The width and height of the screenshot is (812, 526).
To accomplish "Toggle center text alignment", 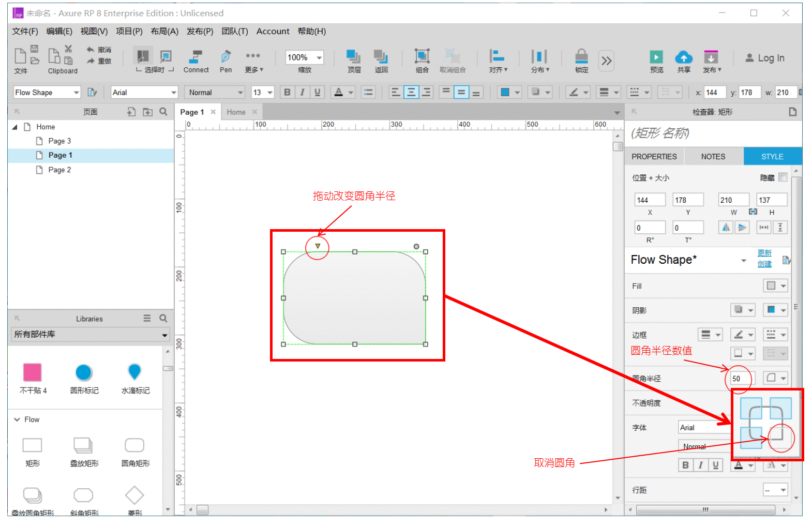I will point(411,92).
